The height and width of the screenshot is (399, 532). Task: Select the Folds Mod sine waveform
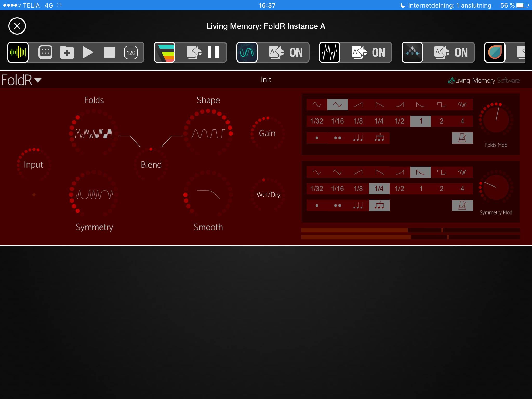(317, 105)
